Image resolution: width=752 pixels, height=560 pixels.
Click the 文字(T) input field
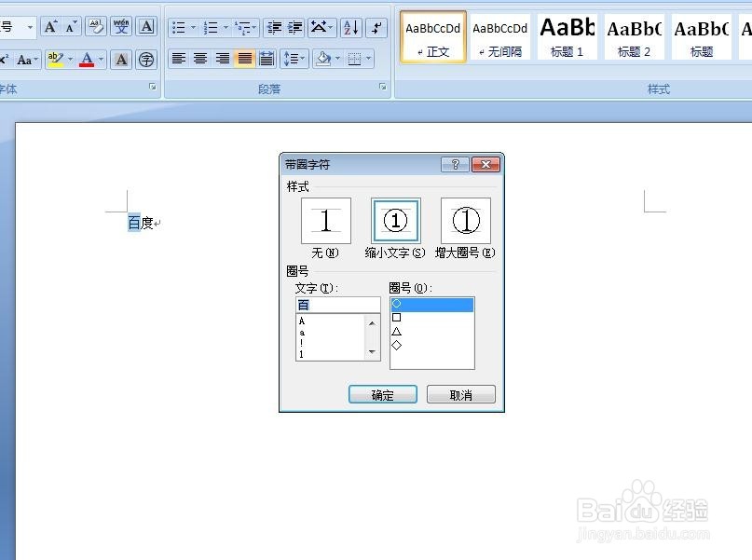point(338,305)
